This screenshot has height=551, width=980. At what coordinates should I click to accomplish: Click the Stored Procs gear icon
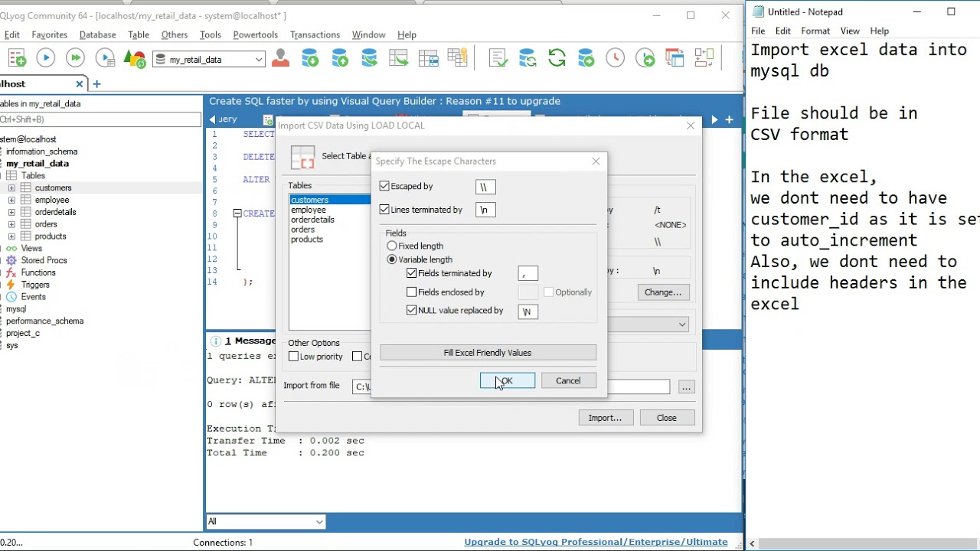(11, 261)
